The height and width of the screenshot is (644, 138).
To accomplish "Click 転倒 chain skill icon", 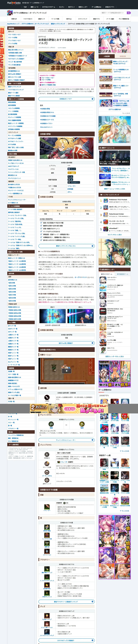I will pyautogui.click(x=82, y=424).
